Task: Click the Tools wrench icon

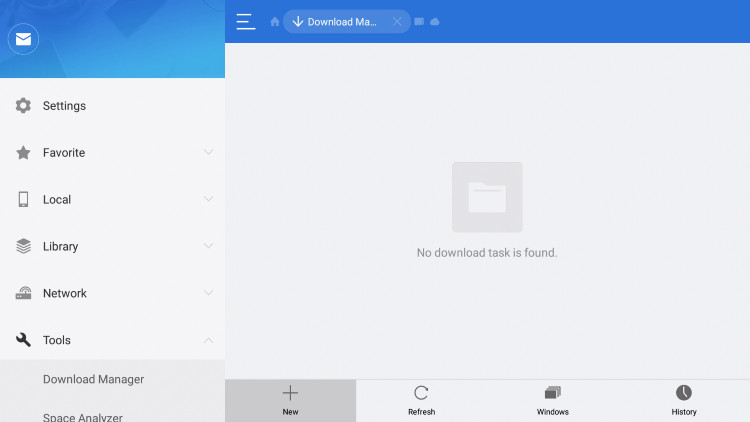Action: 23,340
